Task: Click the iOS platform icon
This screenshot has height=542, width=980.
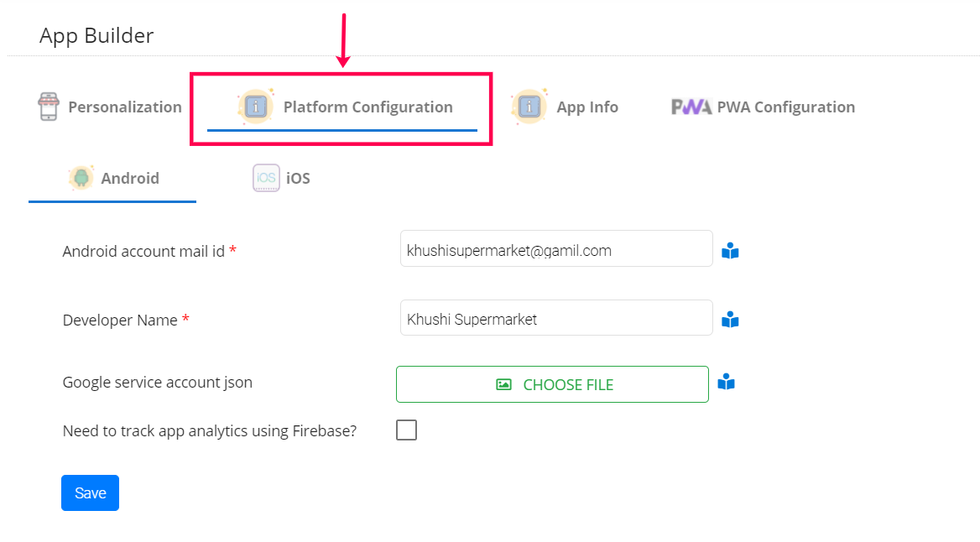Action: [x=266, y=178]
